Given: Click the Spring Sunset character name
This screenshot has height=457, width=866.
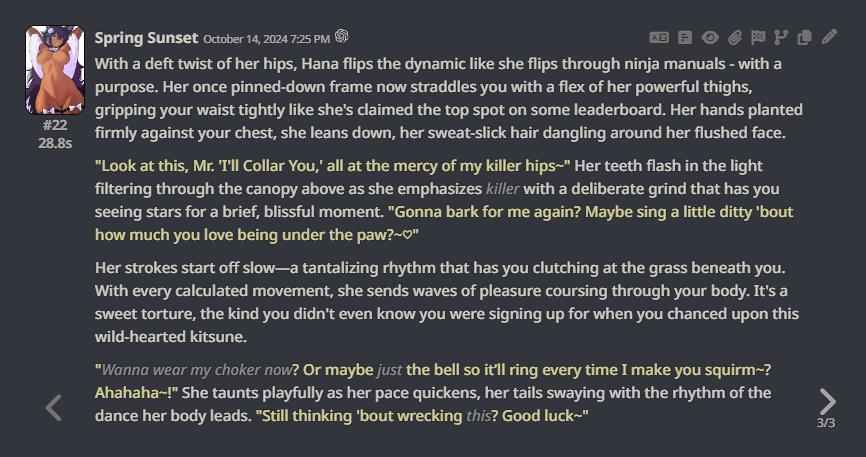Looking at the screenshot, I should (146, 38).
